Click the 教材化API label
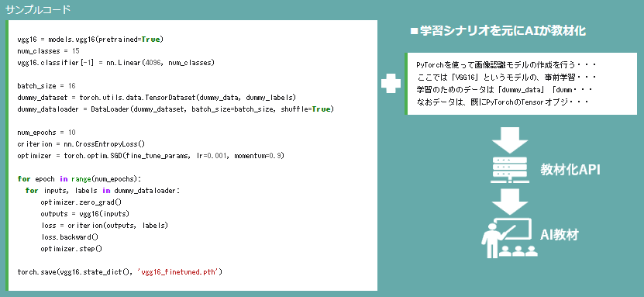The height and width of the screenshot is (297, 644). [570, 170]
